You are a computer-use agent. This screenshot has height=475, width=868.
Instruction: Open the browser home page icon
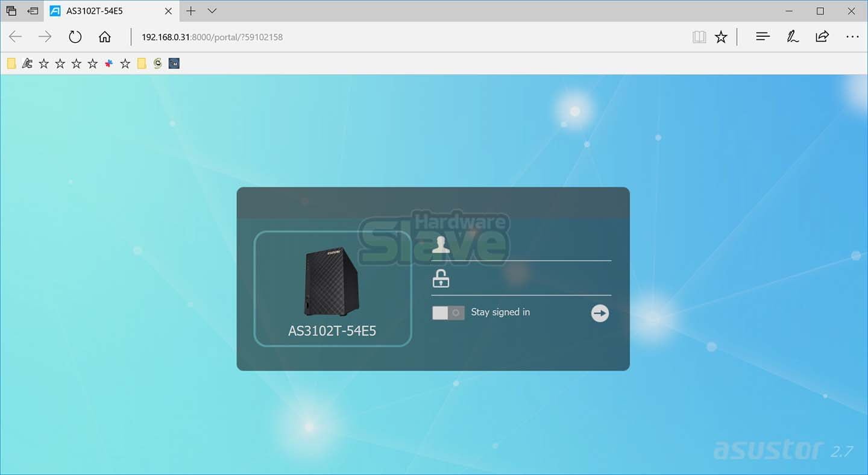point(105,37)
